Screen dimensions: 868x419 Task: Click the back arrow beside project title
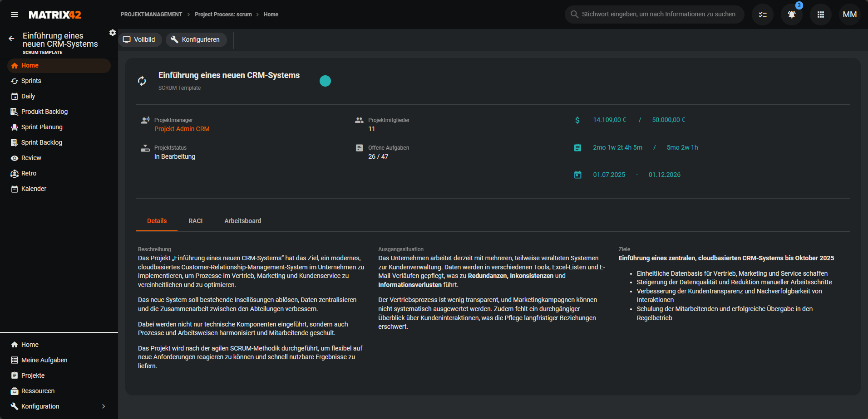tap(11, 39)
